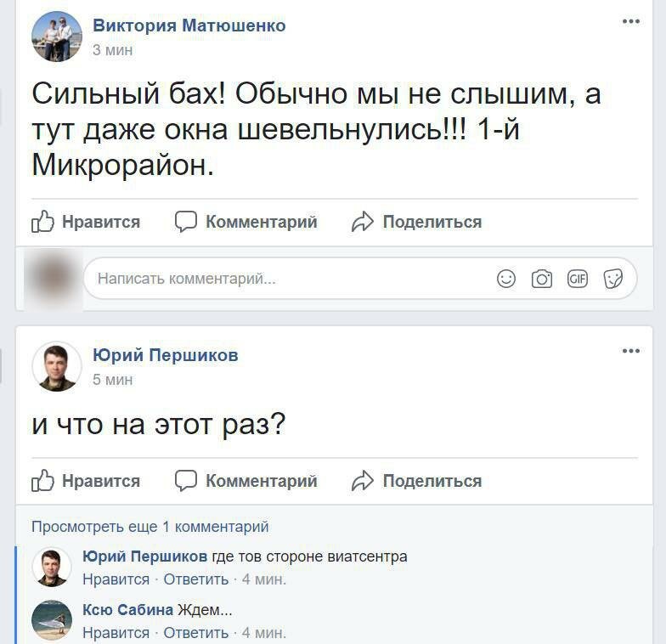
Task: Open the GIF picker in comment box
Action: click(578, 279)
